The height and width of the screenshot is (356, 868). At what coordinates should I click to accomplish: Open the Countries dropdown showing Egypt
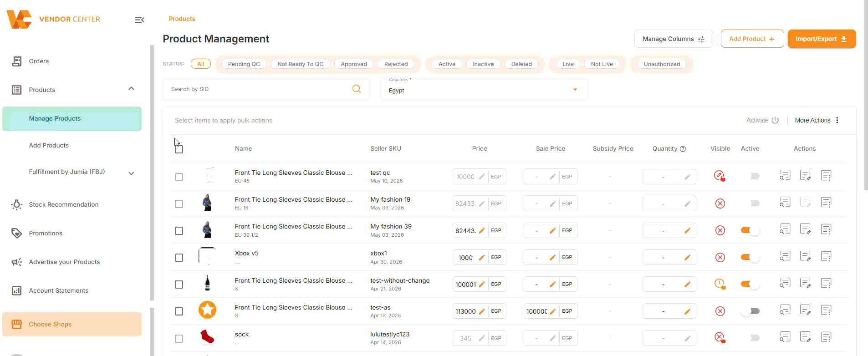tap(484, 89)
